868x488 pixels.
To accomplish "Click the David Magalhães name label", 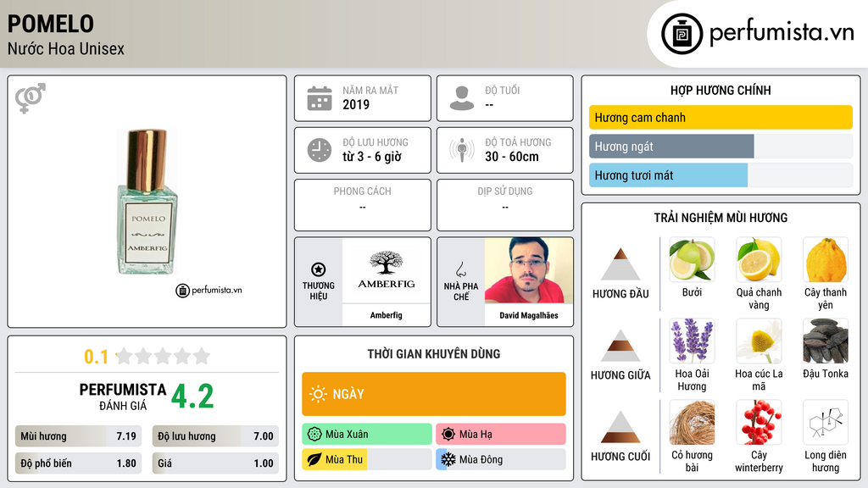I will click(529, 315).
